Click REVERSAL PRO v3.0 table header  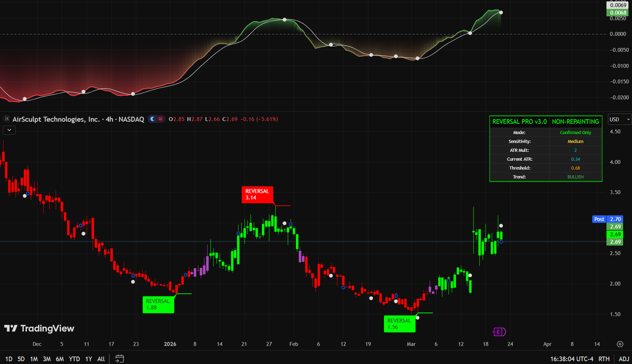(x=519, y=122)
